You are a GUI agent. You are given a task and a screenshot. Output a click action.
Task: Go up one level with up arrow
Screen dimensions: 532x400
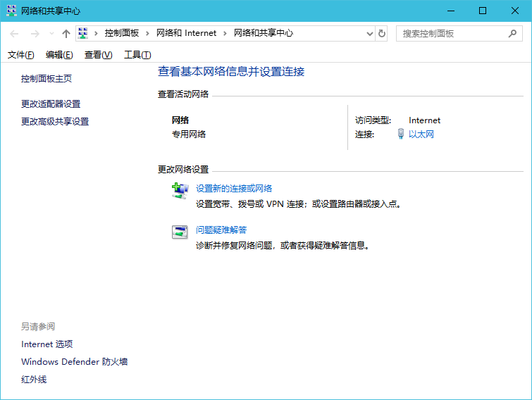tap(66, 34)
